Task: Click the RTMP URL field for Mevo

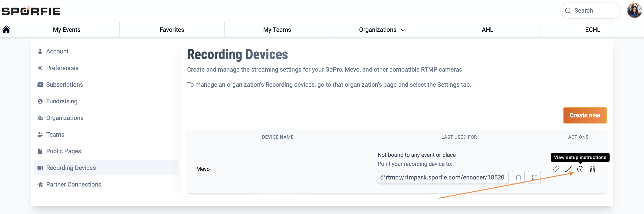Action: (x=443, y=177)
